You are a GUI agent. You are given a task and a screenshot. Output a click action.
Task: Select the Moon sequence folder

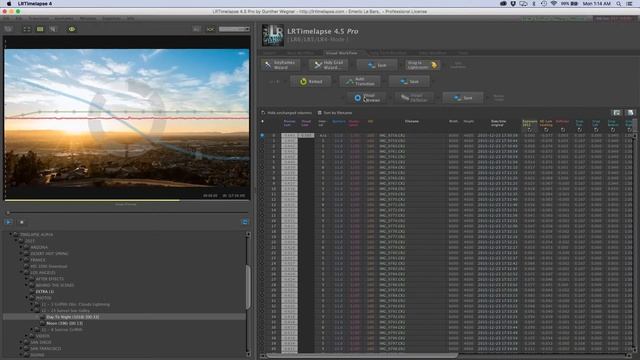(64, 323)
